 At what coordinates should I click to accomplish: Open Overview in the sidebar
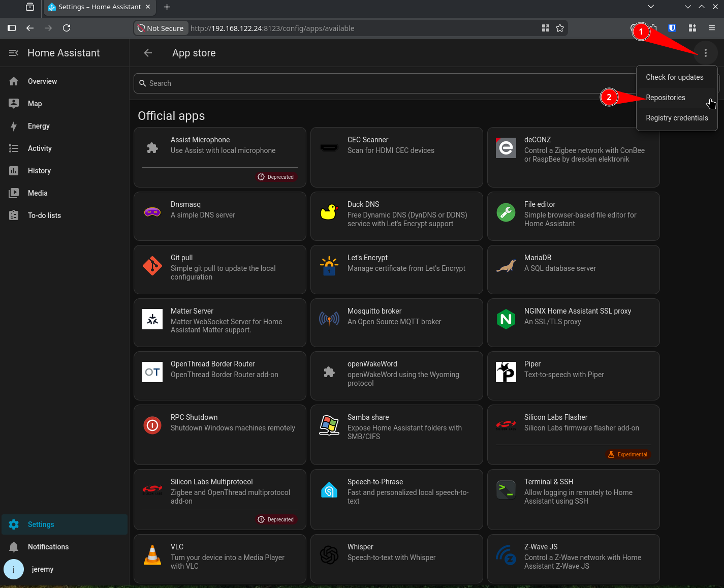(x=64, y=81)
